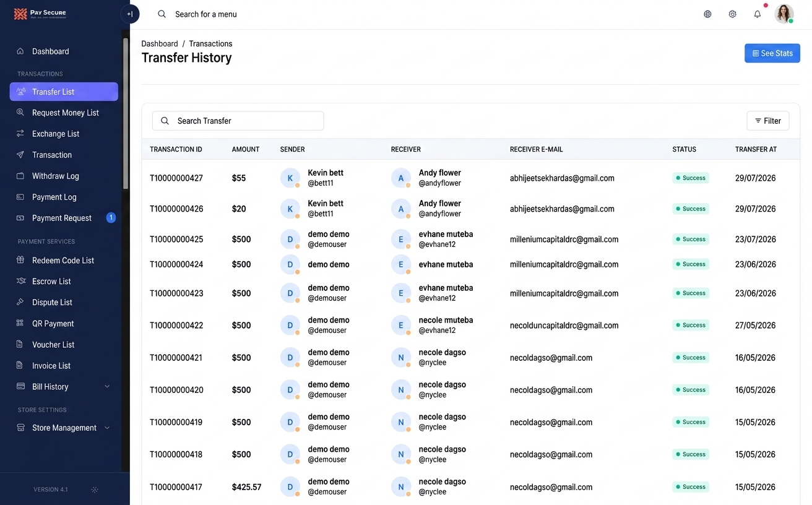The image size is (812, 505).
Task: Click receiver avatar E in row T10000000425
Action: (x=401, y=240)
